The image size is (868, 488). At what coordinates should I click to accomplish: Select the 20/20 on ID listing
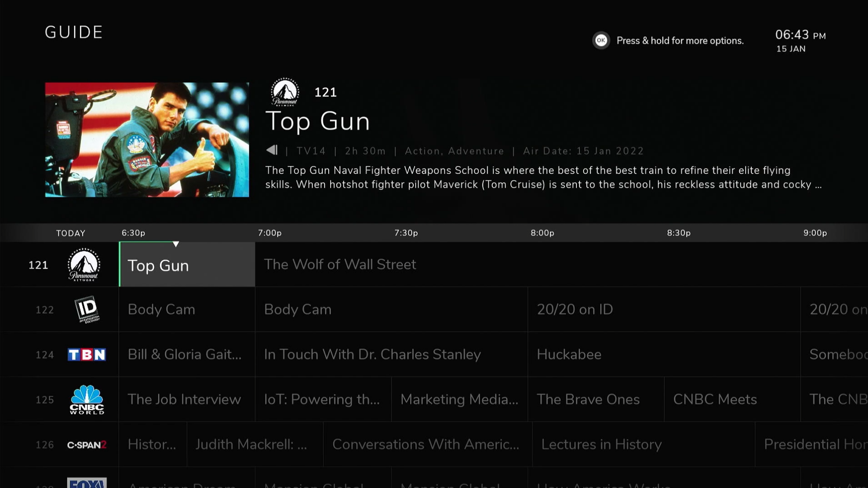pyautogui.click(x=575, y=309)
